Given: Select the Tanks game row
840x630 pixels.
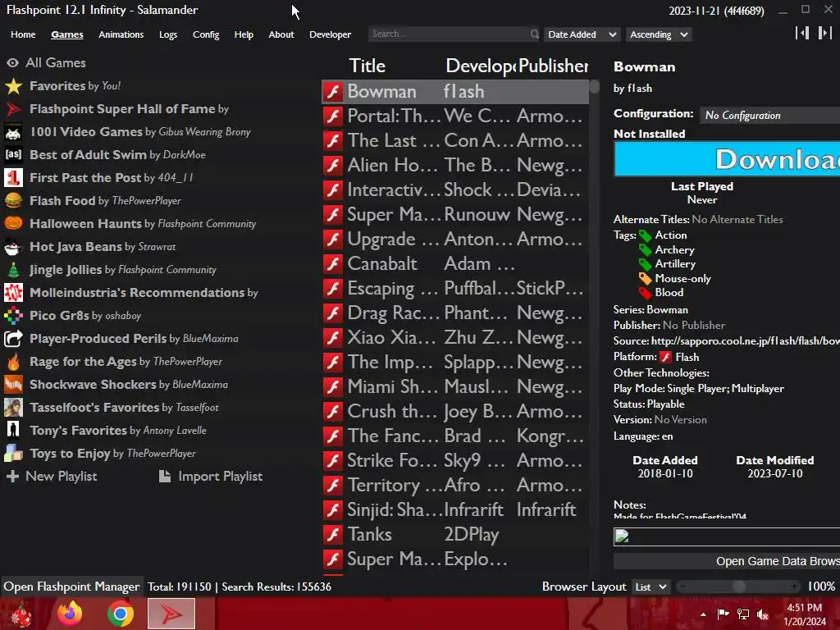Looking at the screenshot, I should (x=455, y=535).
